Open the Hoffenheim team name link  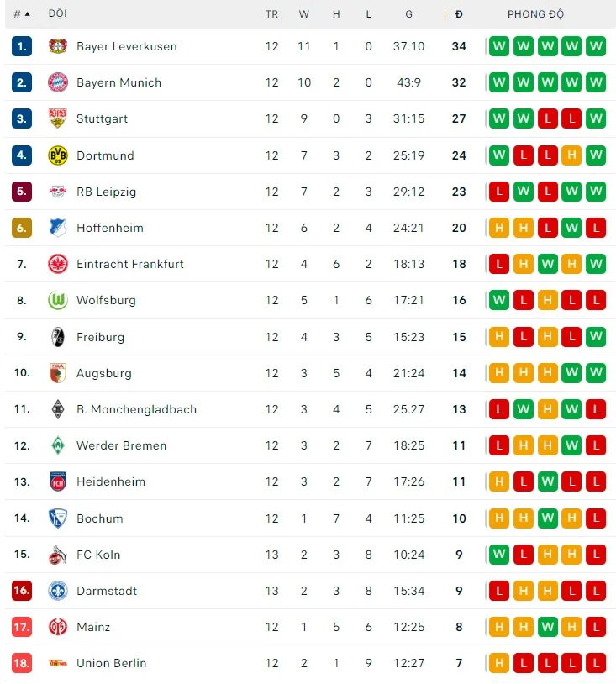109,228
